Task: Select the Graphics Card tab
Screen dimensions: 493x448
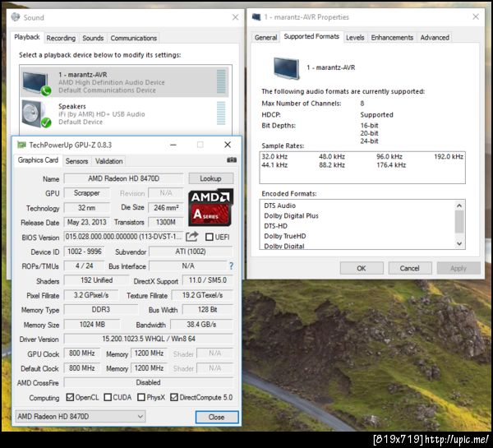Action: (x=38, y=160)
